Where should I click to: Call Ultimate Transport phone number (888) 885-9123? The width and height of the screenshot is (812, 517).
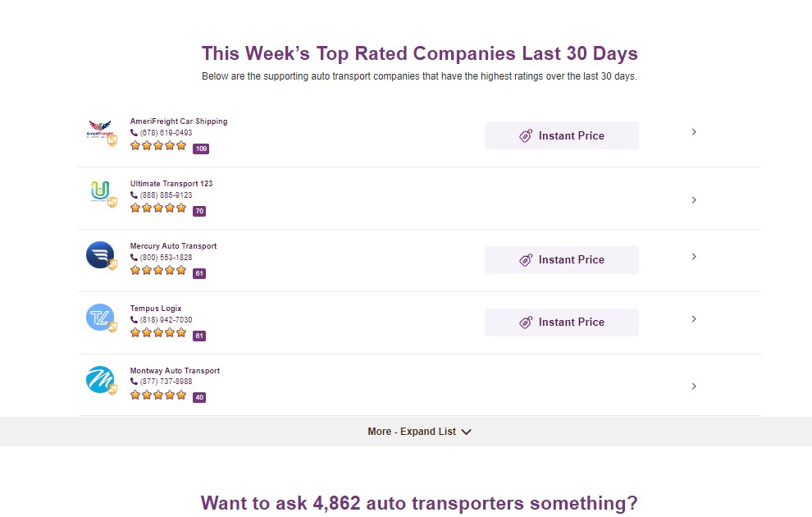(x=166, y=195)
